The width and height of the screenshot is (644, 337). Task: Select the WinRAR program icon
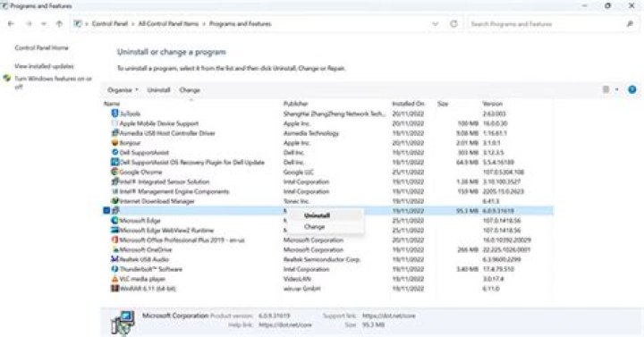point(114,288)
